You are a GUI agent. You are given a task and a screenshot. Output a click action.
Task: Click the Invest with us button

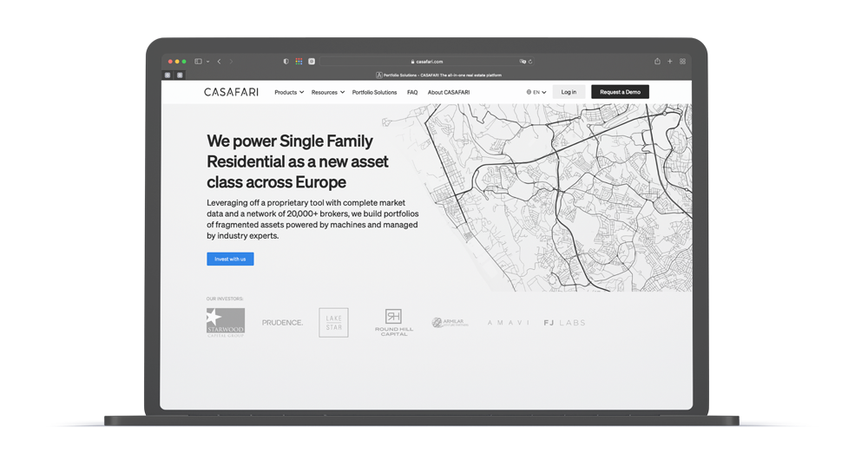(x=230, y=259)
